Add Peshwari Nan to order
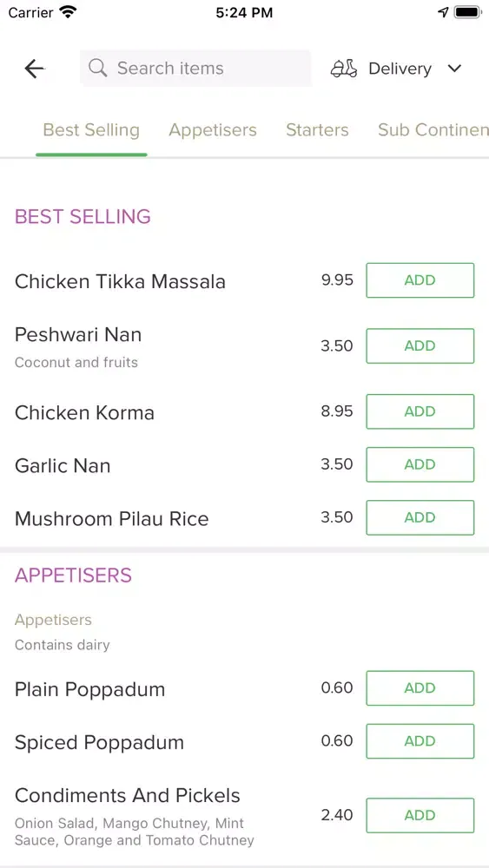This screenshot has width=489, height=868. (420, 346)
